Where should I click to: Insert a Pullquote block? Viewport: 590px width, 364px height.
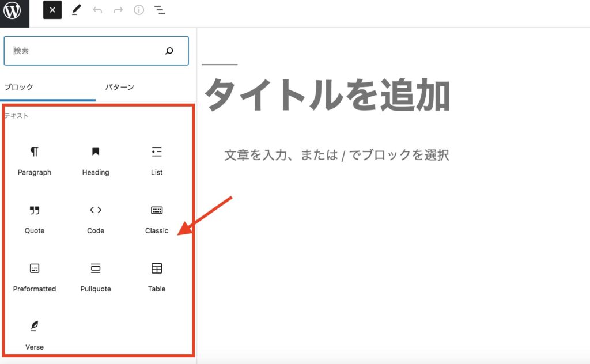(x=96, y=278)
